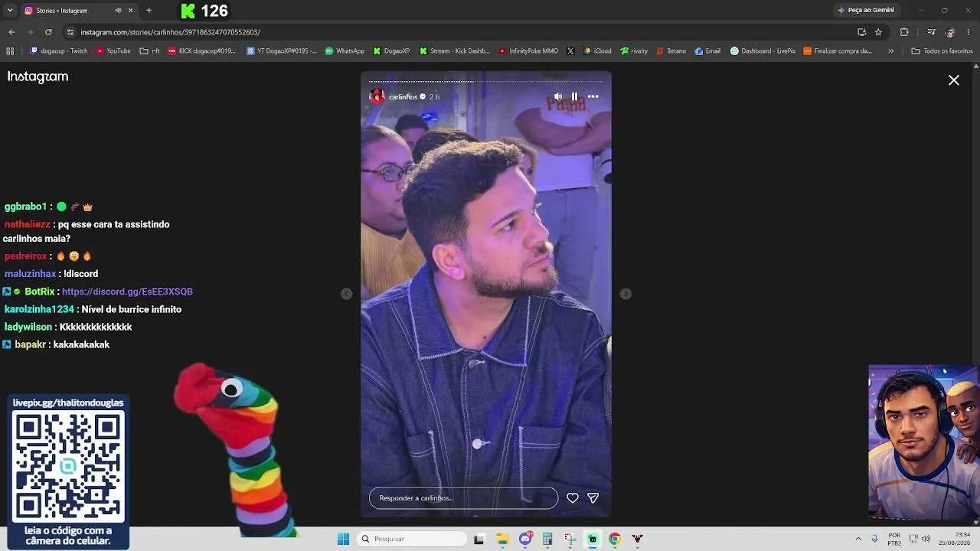Viewport: 980px width, 551px height.
Task: Open carlinhos profile picture in story header
Action: click(x=377, y=96)
